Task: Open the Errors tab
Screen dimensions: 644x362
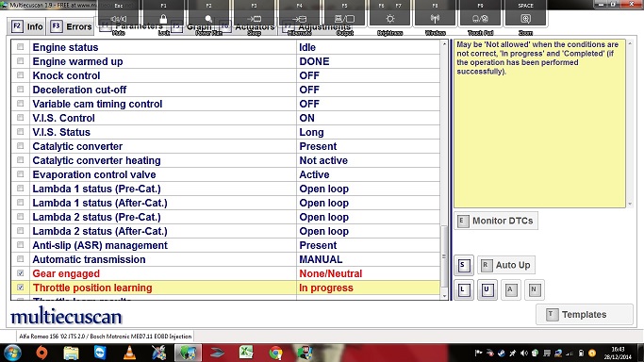Action: pyautogui.click(x=71, y=26)
